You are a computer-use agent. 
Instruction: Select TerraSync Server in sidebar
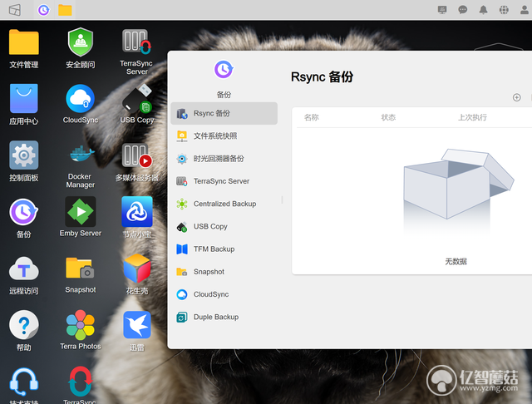pyautogui.click(x=224, y=181)
